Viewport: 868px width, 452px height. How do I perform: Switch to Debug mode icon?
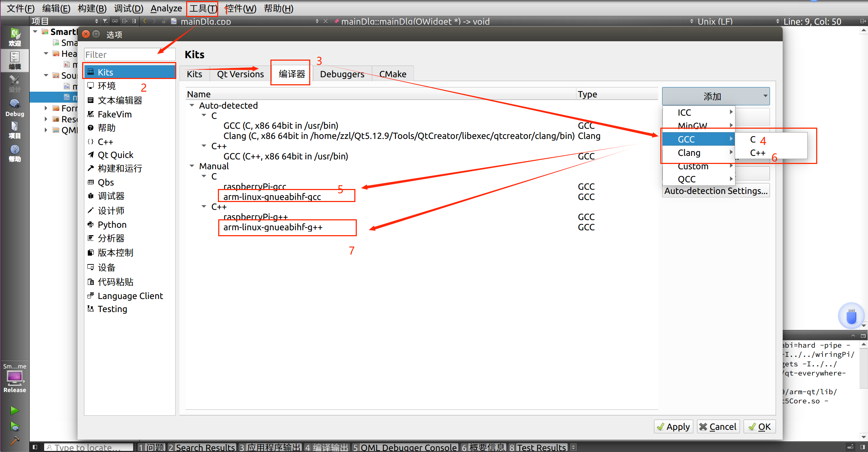14,107
